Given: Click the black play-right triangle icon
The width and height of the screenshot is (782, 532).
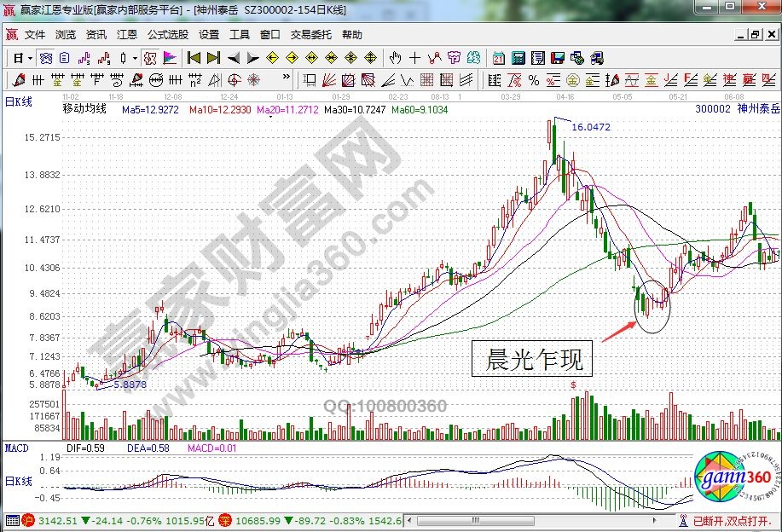Looking at the screenshot, I should tap(252, 58).
